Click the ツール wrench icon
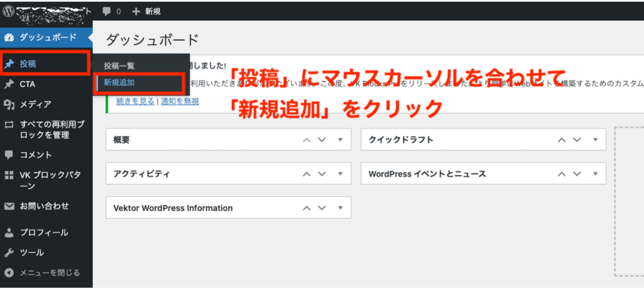Viewport: 644px width, 288px height. pos(9,253)
